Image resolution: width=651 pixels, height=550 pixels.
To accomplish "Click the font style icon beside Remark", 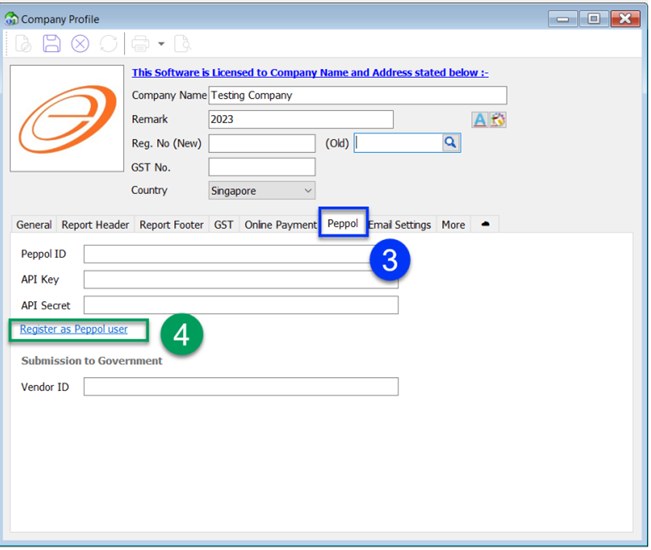I will pyautogui.click(x=480, y=120).
